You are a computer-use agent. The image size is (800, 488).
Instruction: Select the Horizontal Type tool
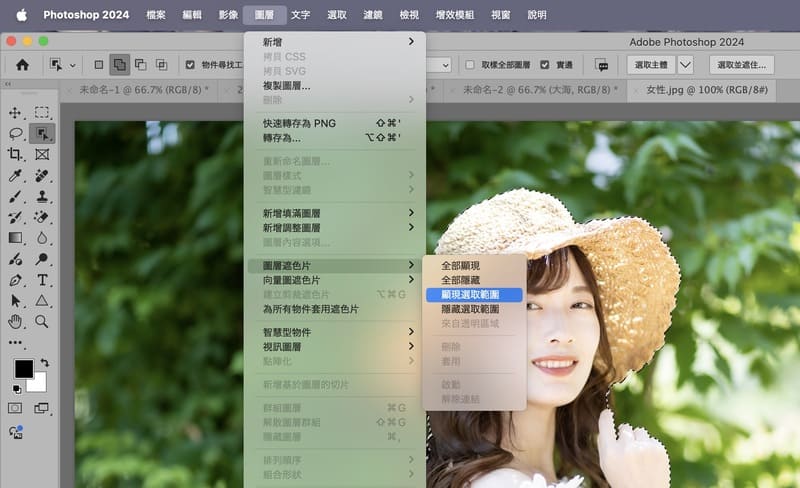tap(42, 280)
